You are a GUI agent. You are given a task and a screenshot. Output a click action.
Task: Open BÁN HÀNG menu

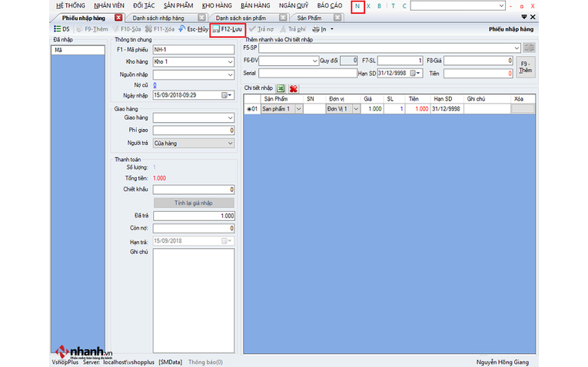tap(255, 5)
